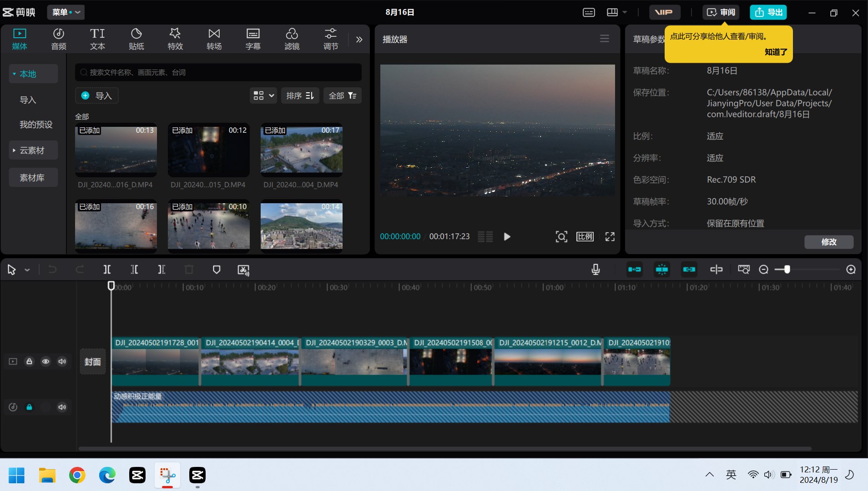Open the 全部 filter dropdown
The width and height of the screenshot is (868, 491).
[343, 95]
